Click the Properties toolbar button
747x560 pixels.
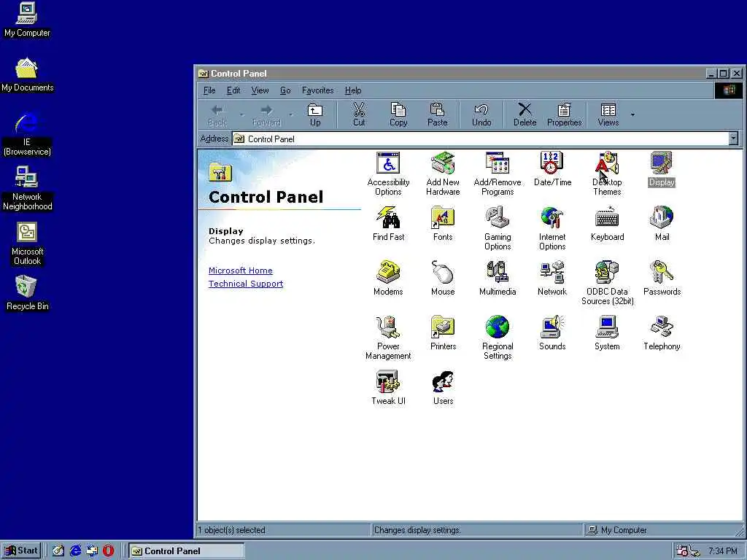pyautogui.click(x=564, y=114)
